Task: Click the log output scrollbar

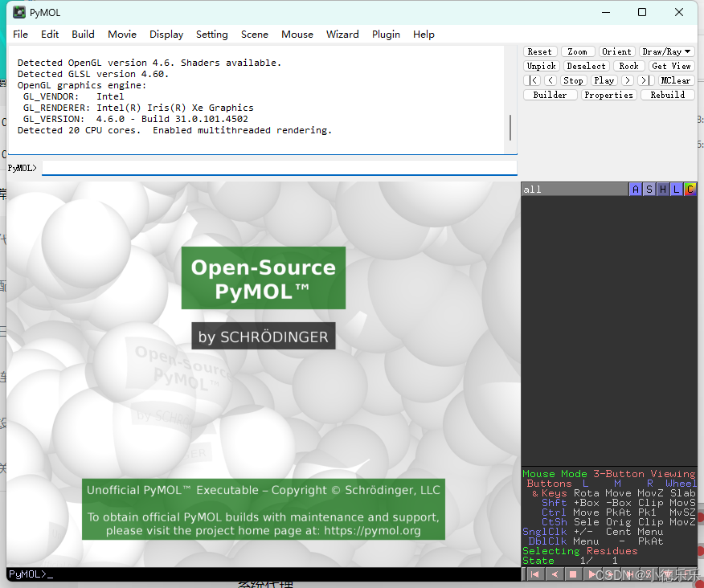Action: tap(510, 128)
